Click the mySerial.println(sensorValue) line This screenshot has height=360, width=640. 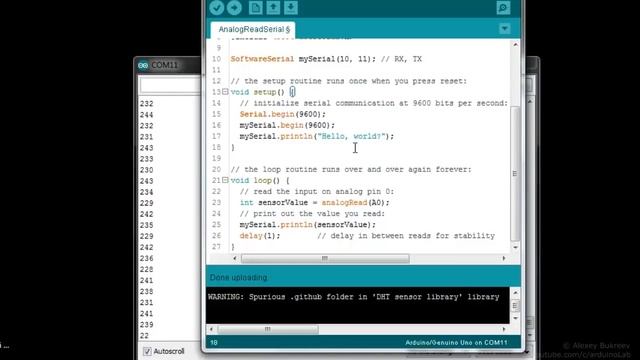tap(308, 224)
